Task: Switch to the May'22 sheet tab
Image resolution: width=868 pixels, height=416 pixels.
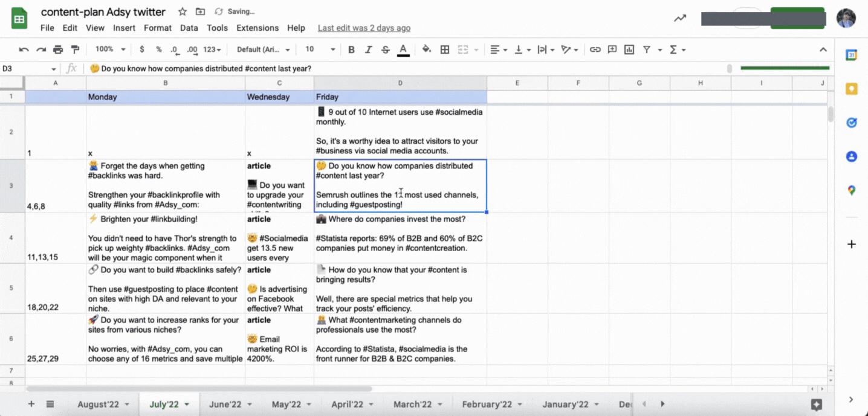Action: [x=291, y=404]
